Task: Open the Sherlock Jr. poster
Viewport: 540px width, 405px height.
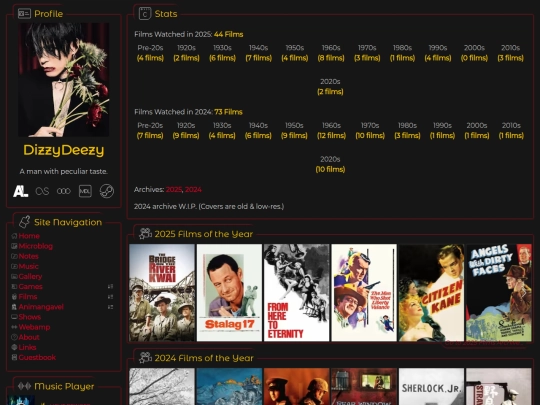Action: tap(431, 386)
